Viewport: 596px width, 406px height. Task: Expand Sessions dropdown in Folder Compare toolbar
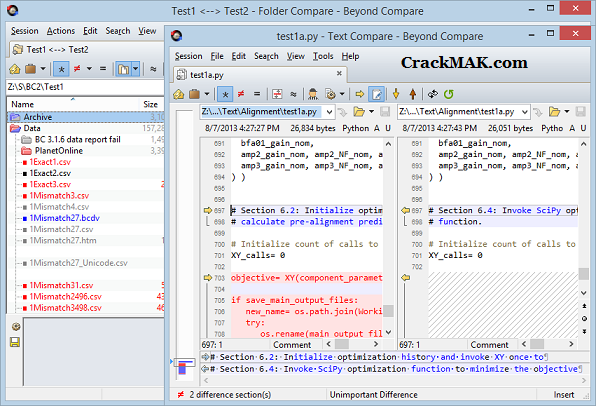[x=43, y=69]
